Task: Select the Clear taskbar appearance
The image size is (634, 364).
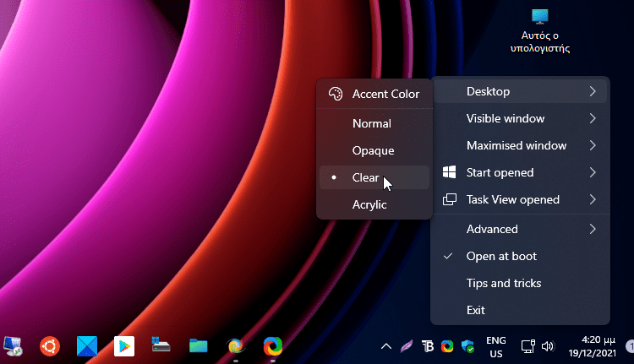Action: [x=374, y=177]
